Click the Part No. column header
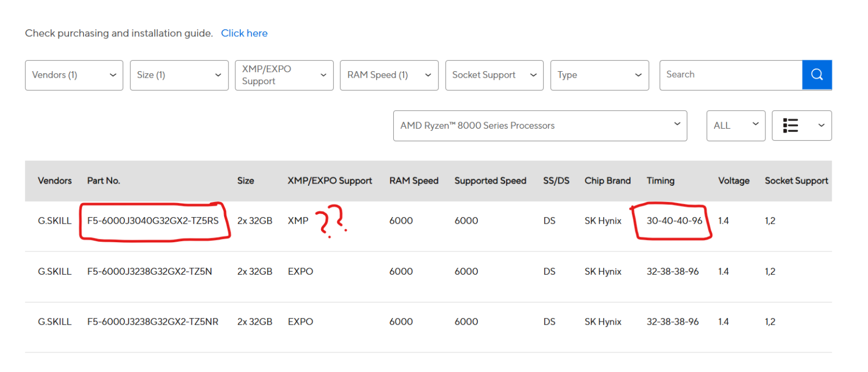This screenshot has height=372, width=868. 104,181
